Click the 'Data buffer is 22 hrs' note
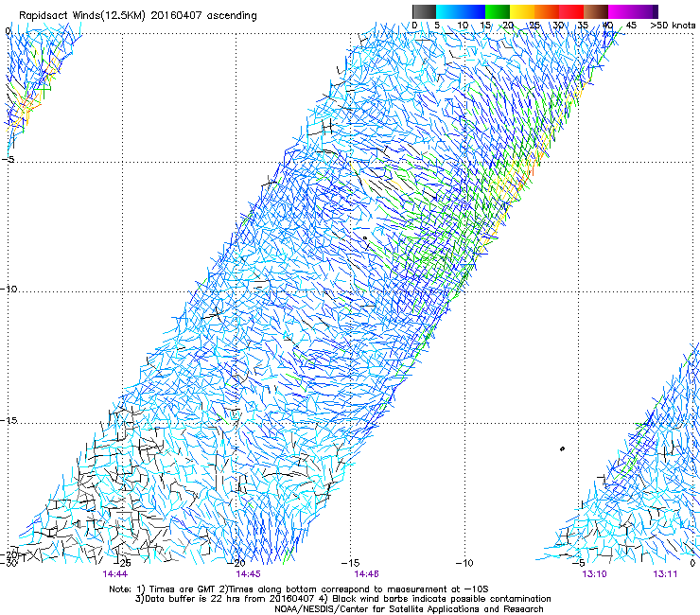 tap(342, 599)
